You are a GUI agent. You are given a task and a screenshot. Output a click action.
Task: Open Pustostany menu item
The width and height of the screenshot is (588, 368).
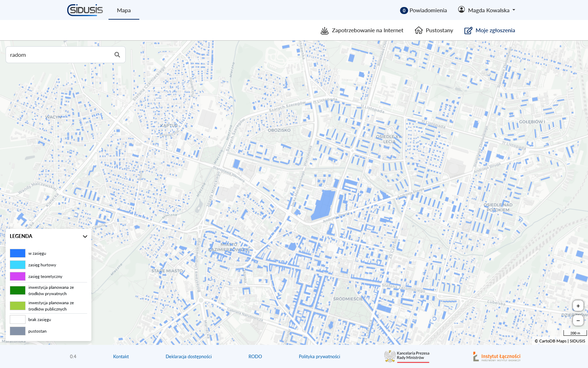pos(439,30)
